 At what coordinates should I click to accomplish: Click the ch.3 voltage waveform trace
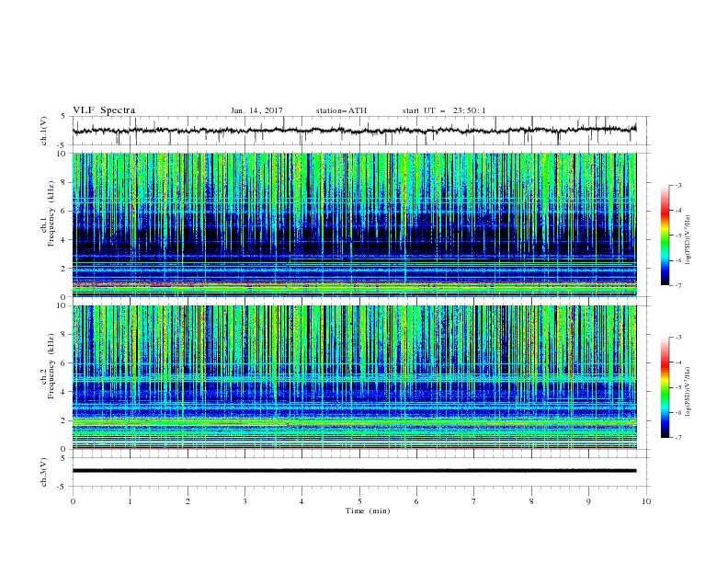pyautogui.click(x=354, y=471)
